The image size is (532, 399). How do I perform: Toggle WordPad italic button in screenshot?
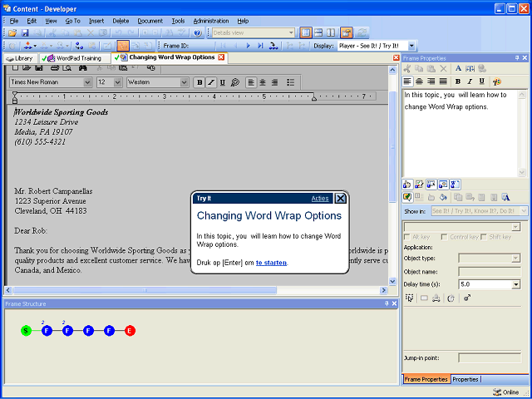pos(211,82)
